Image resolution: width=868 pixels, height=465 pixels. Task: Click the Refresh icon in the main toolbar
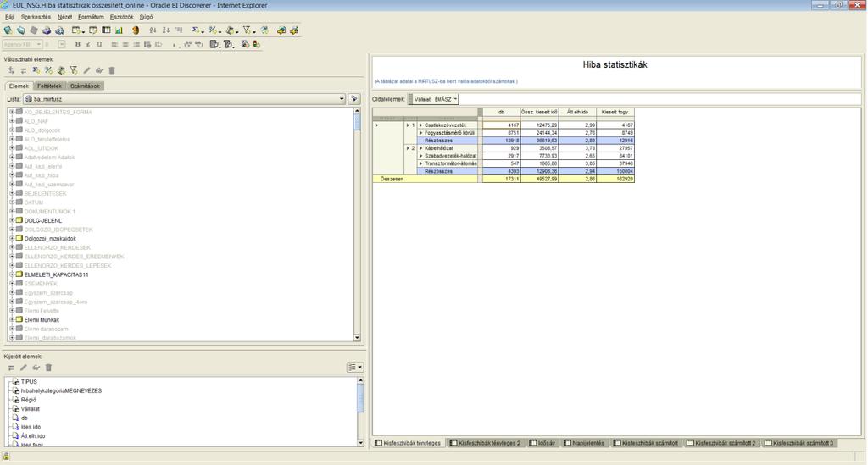264,30
